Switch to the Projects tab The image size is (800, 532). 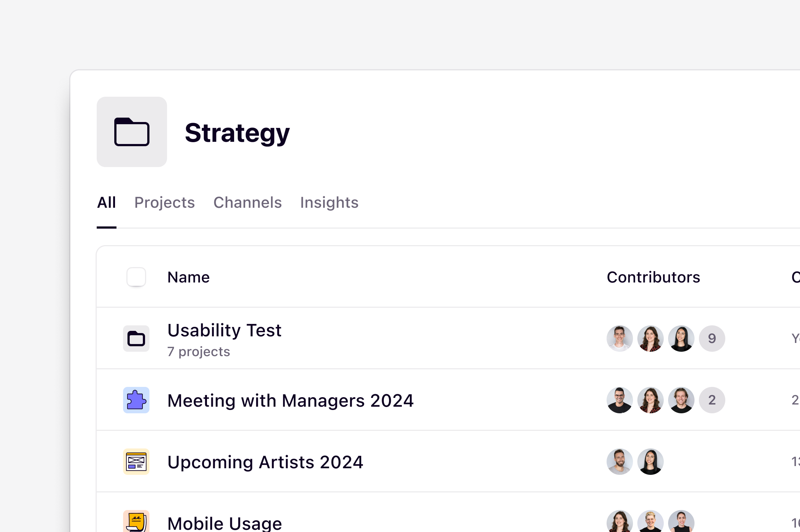(164, 203)
